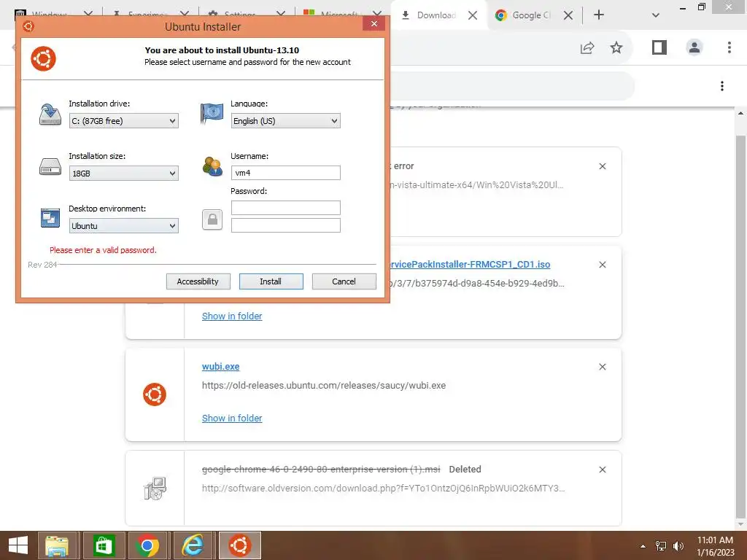Click the Cancel button in installer

344,281
